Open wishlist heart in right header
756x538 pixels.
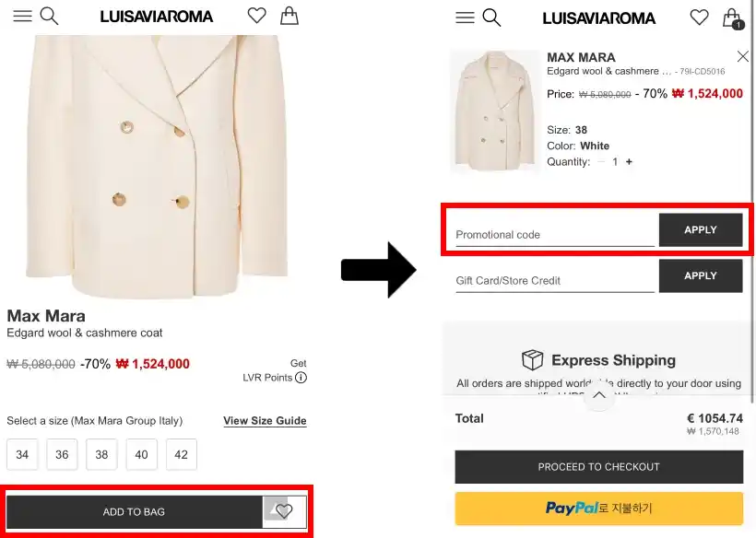coord(700,18)
